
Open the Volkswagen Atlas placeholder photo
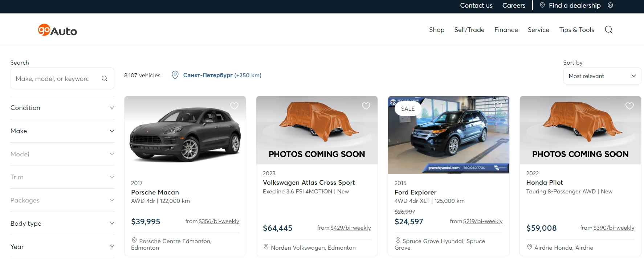pyautogui.click(x=317, y=130)
